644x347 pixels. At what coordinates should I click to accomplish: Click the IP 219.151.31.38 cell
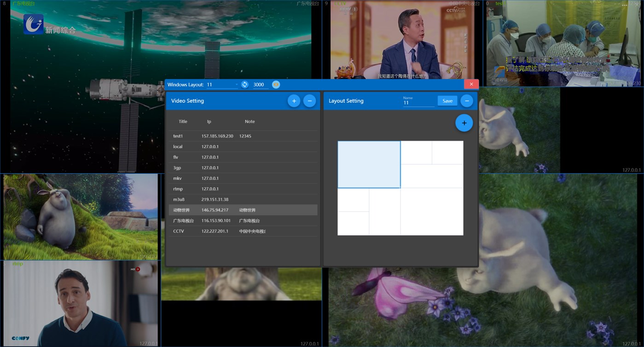[215, 200]
